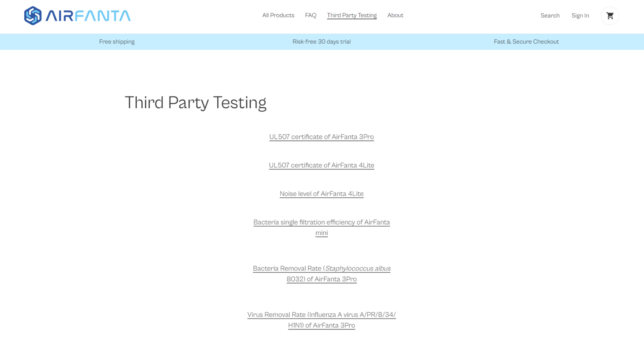
Task: Click the italic Staphylococcus albus text
Action: point(358,269)
